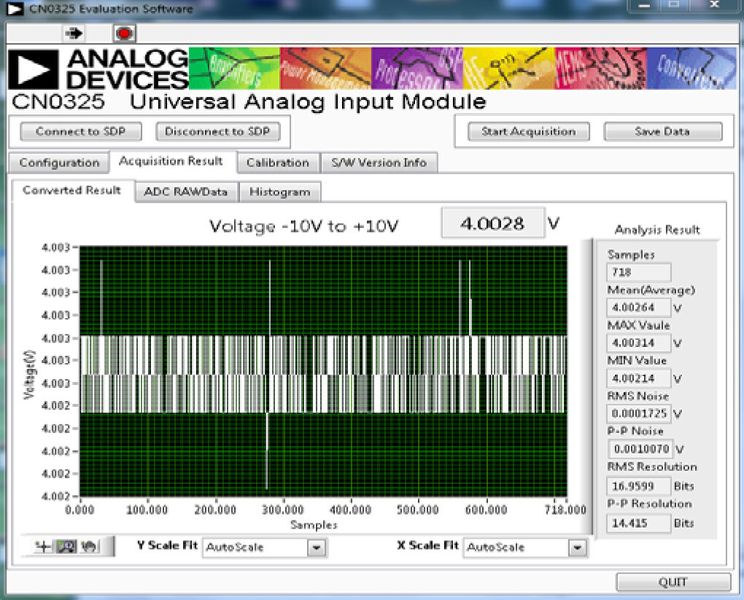The height and width of the screenshot is (600, 744).
Task: Click the Analog Devices logo
Action: (99, 69)
